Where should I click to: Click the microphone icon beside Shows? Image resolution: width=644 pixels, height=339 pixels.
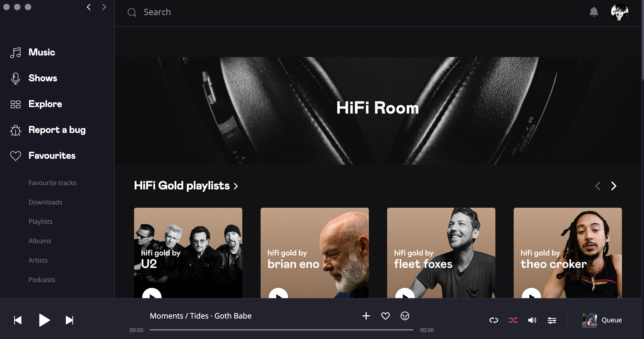pos(16,78)
